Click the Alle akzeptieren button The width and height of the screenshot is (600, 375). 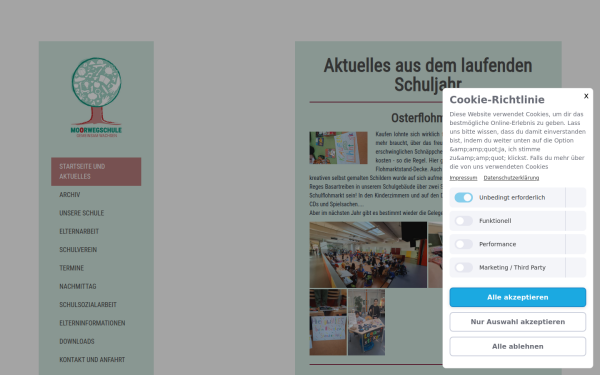[x=517, y=297]
